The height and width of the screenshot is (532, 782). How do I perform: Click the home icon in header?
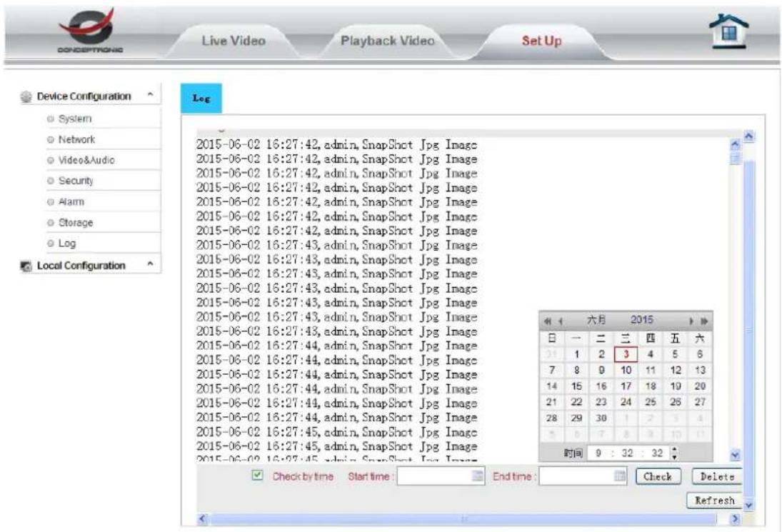[x=728, y=32]
